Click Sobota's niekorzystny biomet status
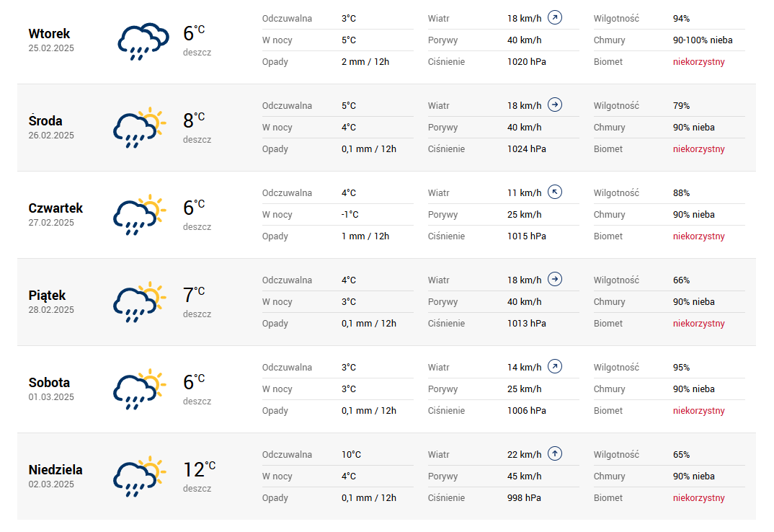This screenshot has height=532, width=774. [698, 411]
